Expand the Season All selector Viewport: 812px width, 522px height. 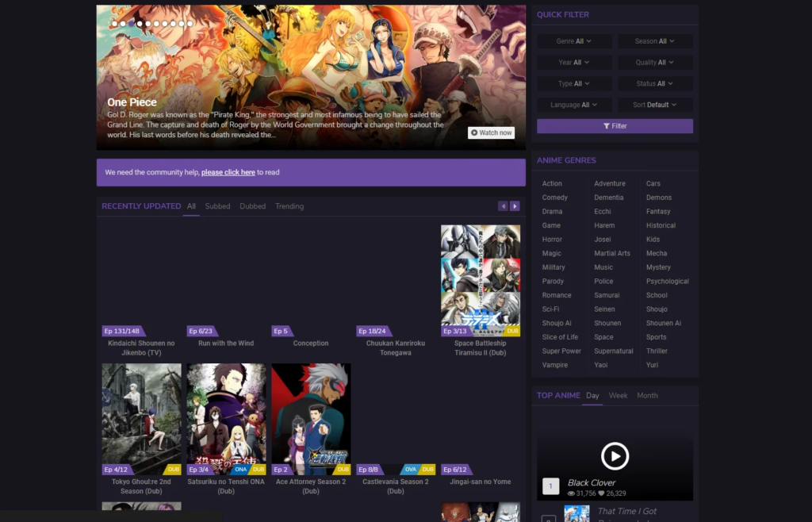click(x=655, y=40)
